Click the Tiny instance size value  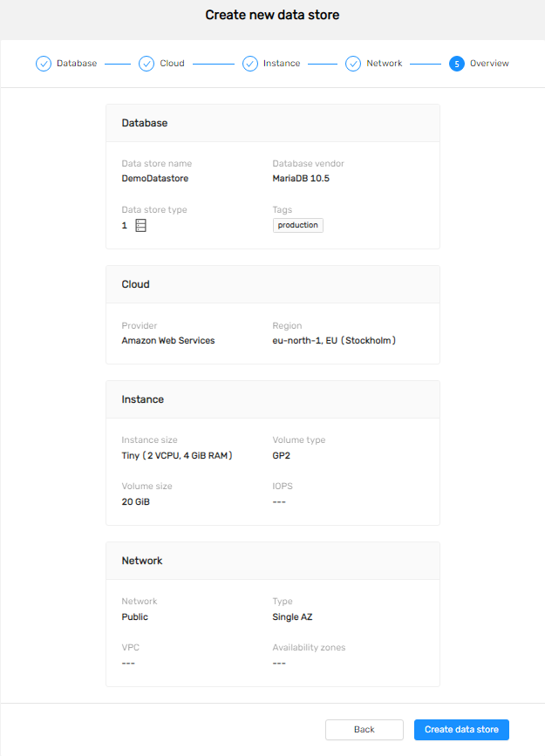click(x=177, y=456)
